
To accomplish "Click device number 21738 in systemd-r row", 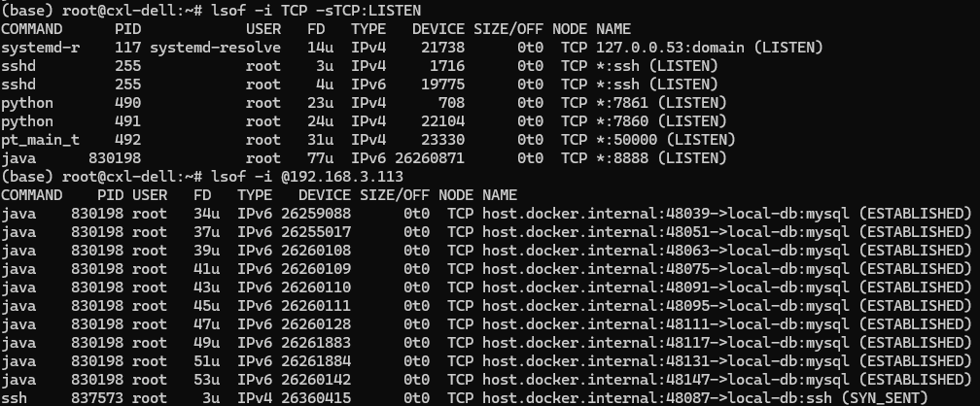I will [x=443, y=47].
